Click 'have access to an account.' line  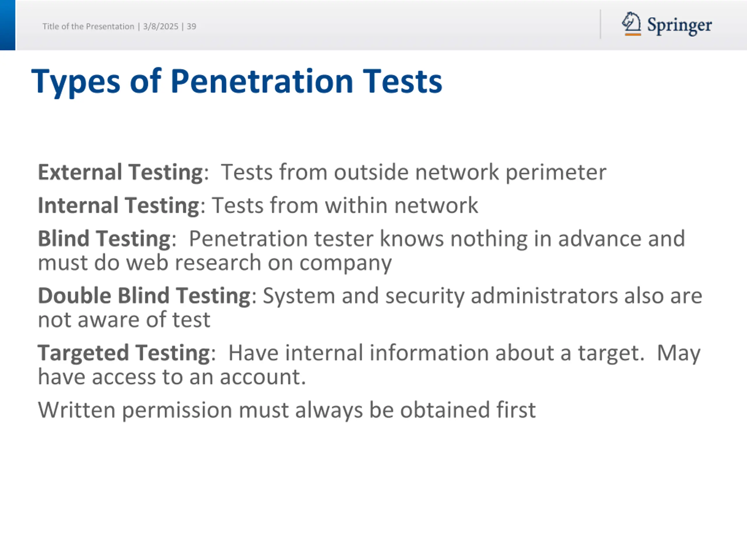tap(172, 377)
